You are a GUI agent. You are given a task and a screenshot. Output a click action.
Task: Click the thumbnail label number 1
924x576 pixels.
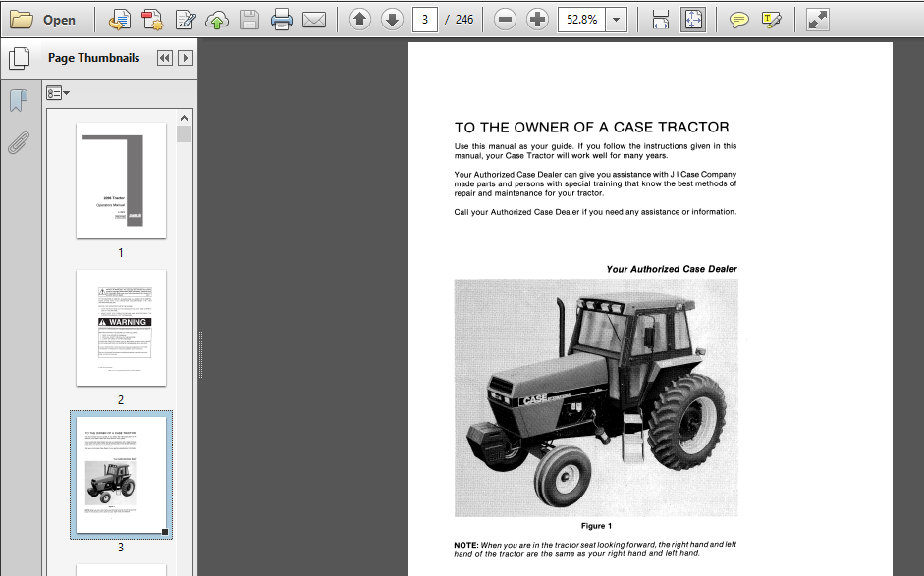pos(121,252)
